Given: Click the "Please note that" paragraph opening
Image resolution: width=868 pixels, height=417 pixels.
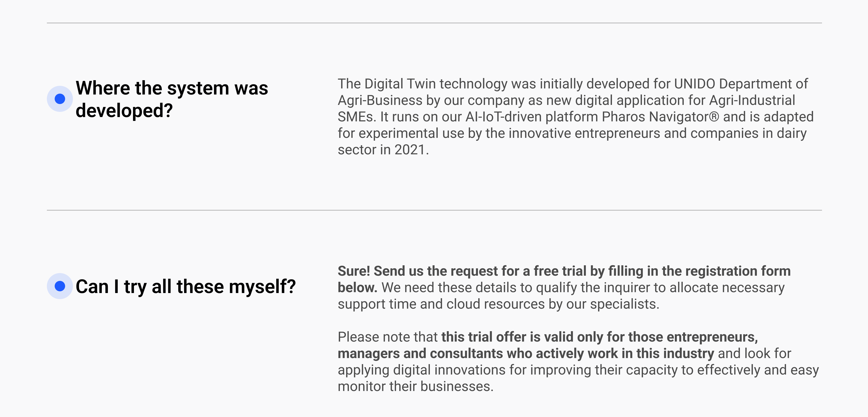Looking at the screenshot, I should click(x=388, y=337).
